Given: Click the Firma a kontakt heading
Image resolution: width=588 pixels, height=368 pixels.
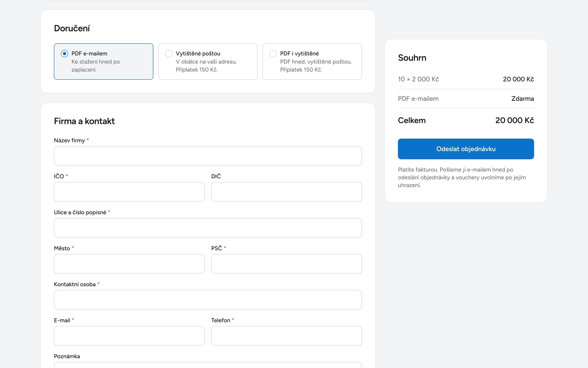Looking at the screenshot, I should pos(84,121).
